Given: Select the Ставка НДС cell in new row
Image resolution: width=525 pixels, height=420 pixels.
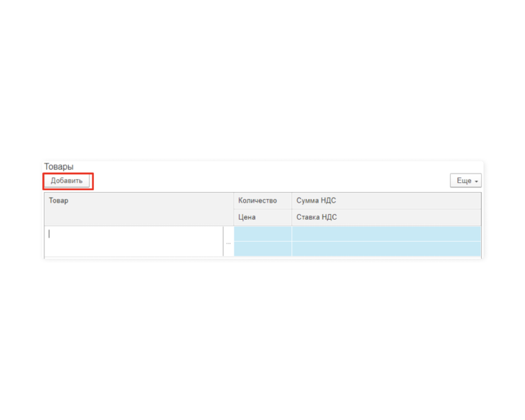Looking at the screenshot, I should coord(387,249).
